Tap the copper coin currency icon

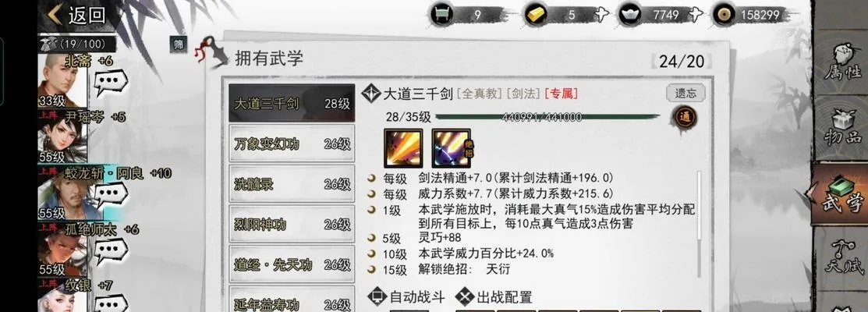point(724,15)
